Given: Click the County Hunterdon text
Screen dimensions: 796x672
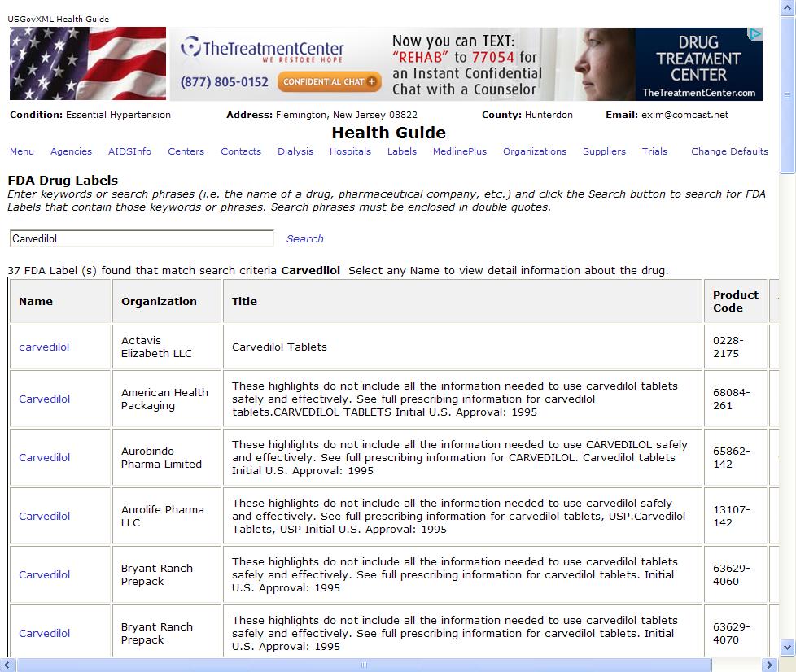Looking at the screenshot, I should [x=527, y=115].
